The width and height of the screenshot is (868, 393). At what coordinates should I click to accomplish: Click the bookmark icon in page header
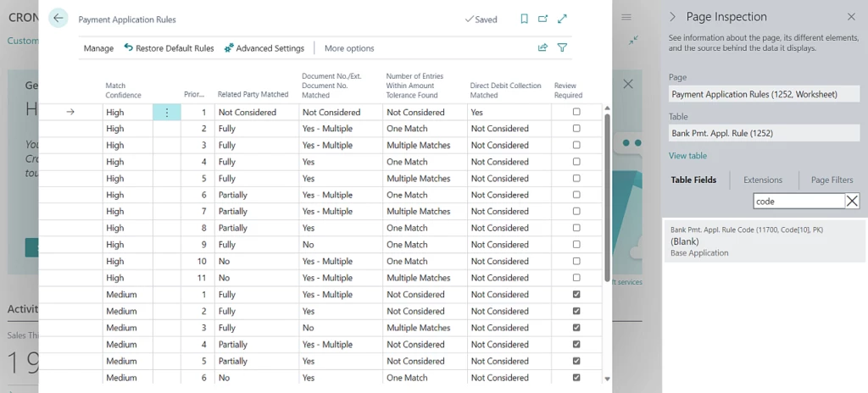coord(524,19)
